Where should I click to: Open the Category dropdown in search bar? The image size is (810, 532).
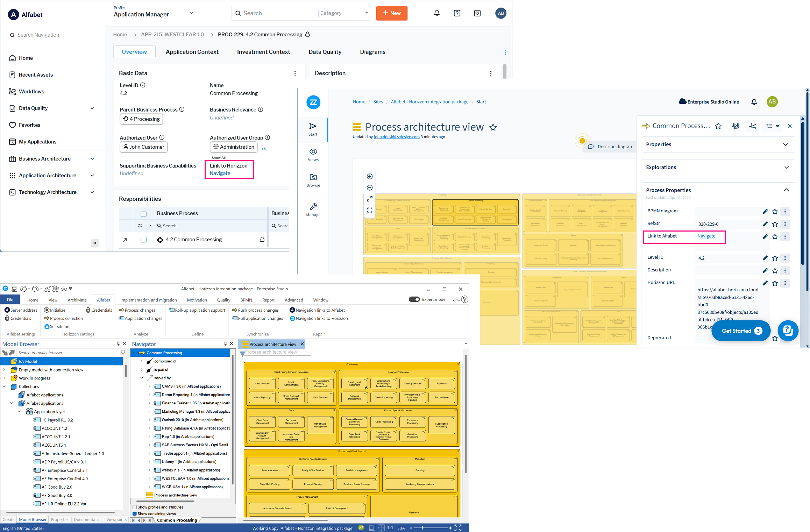(344, 13)
